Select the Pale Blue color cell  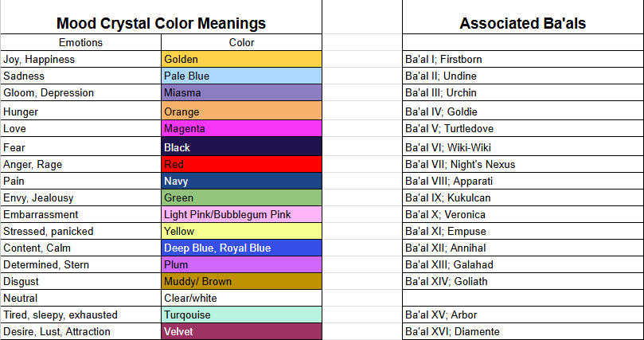point(241,76)
